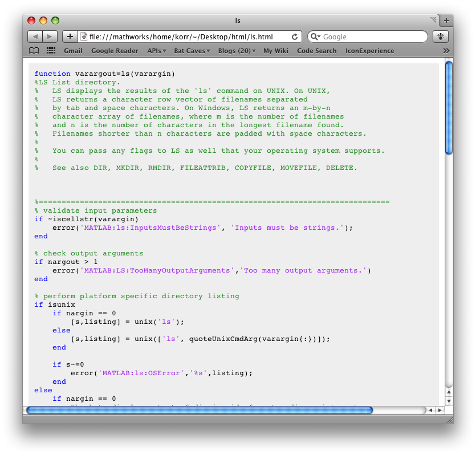Open the bookmarks library book icon

pos(34,51)
